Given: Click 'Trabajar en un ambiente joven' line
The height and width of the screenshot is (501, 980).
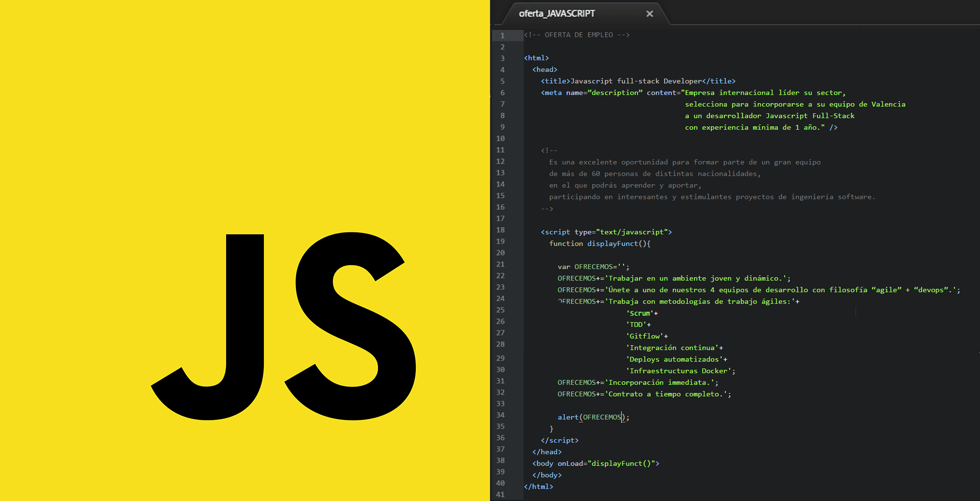Looking at the screenshot, I should 674,278.
